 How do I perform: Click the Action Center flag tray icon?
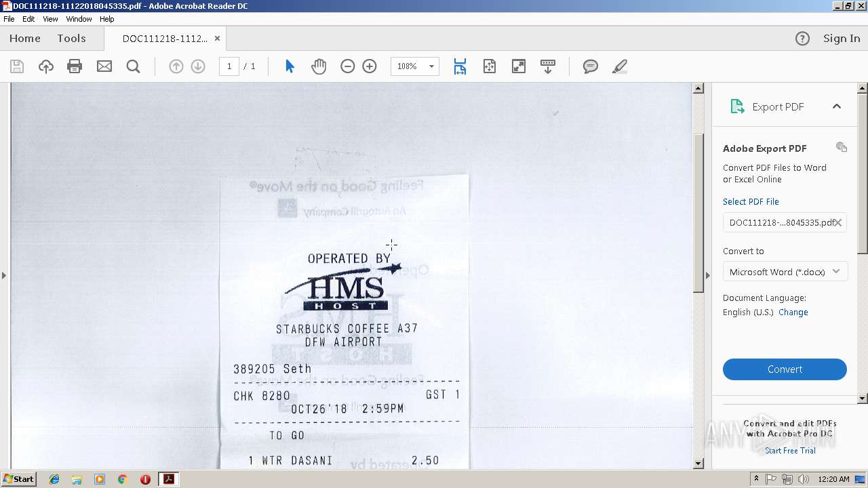coord(771,479)
